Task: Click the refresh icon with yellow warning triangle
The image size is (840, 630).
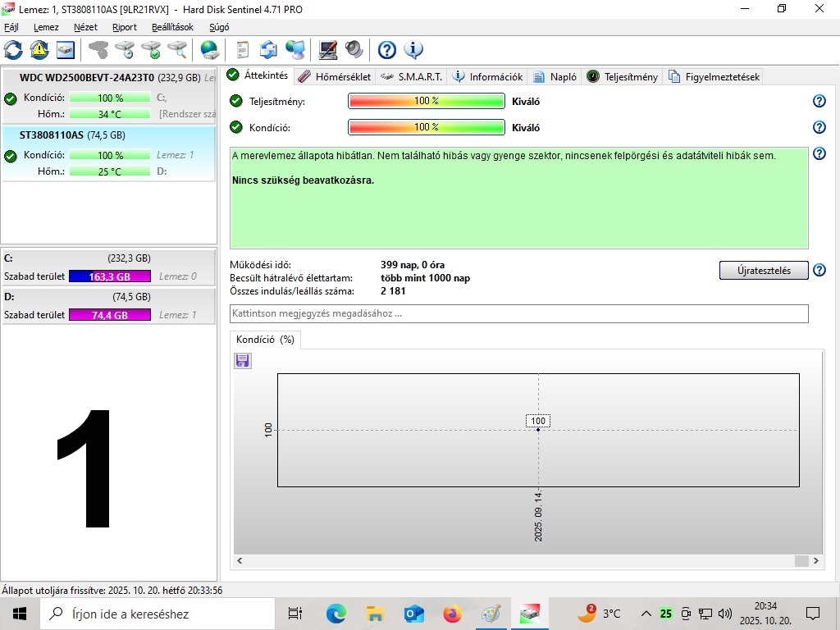Action: (39, 50)
